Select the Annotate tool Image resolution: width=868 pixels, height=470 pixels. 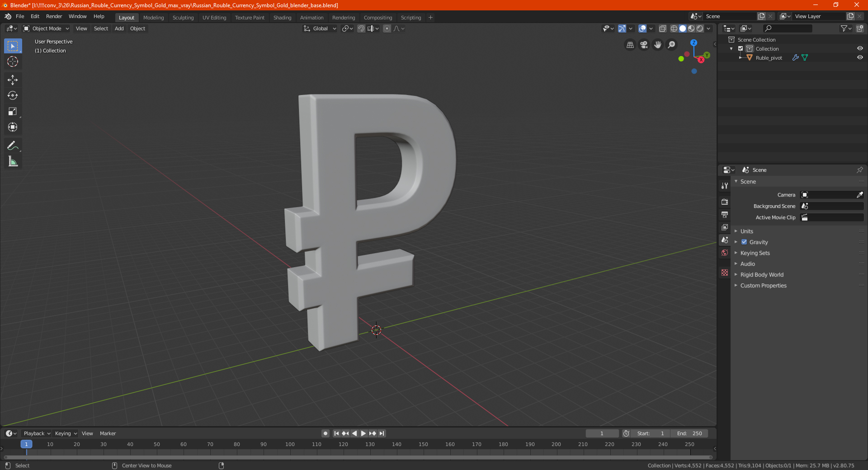13,146
